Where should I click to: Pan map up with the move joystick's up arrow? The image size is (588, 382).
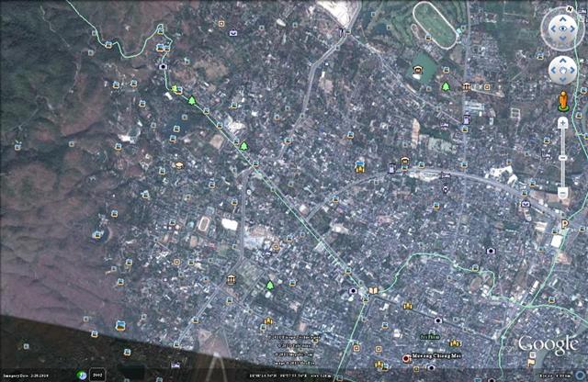[x=562, y=60]
